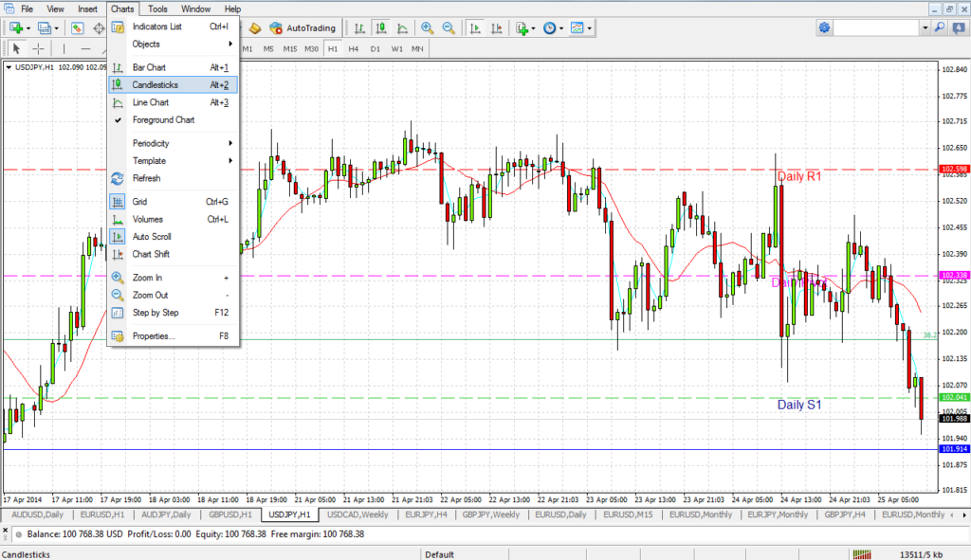Open the Profiles dropdown arrow

56,27
